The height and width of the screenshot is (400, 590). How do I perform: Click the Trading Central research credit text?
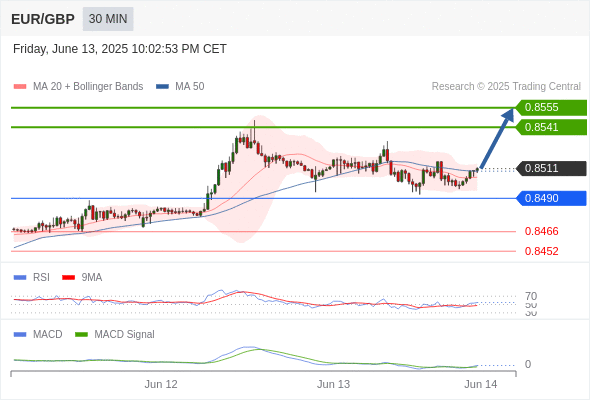(x=506, y=87)
